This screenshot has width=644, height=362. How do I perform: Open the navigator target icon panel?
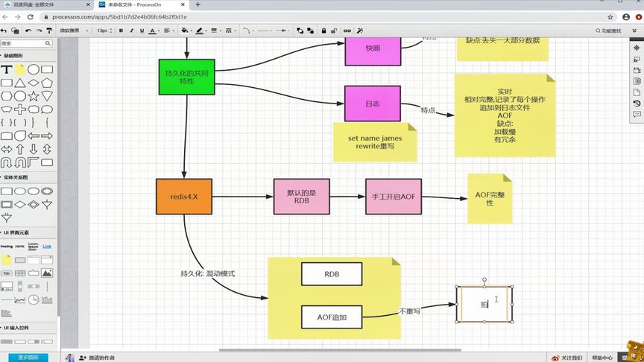[637, 48]
